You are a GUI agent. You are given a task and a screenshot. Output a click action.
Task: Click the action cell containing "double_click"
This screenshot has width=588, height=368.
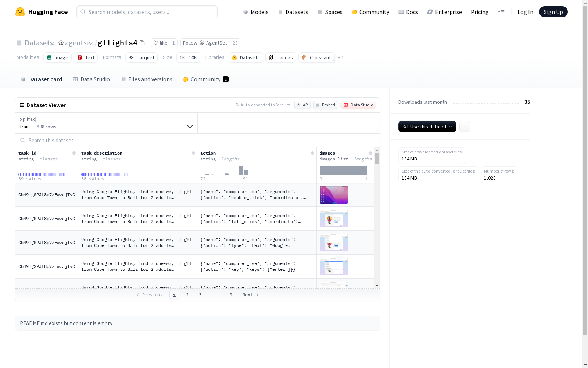(257, 195)
